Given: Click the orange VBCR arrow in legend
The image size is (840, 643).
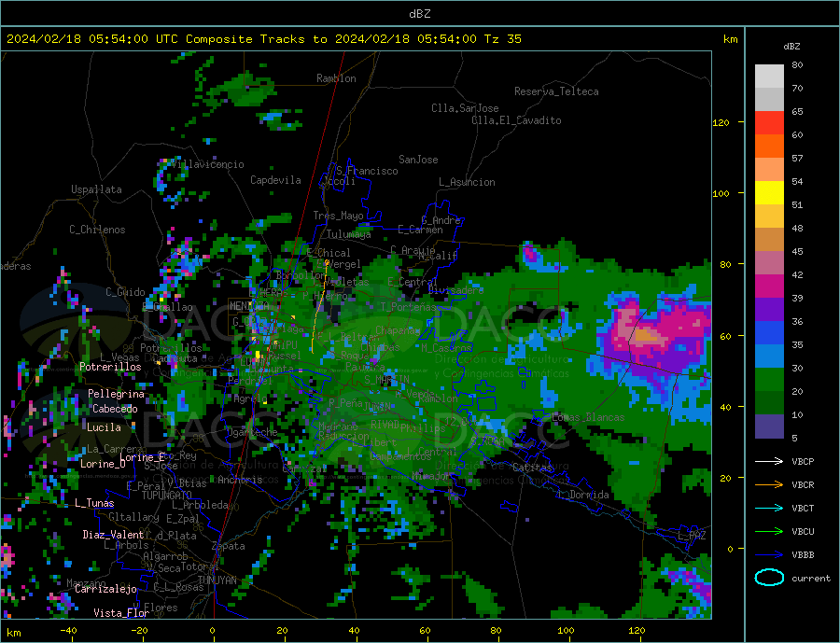Looking at the screenshot, I should [769, 485].
